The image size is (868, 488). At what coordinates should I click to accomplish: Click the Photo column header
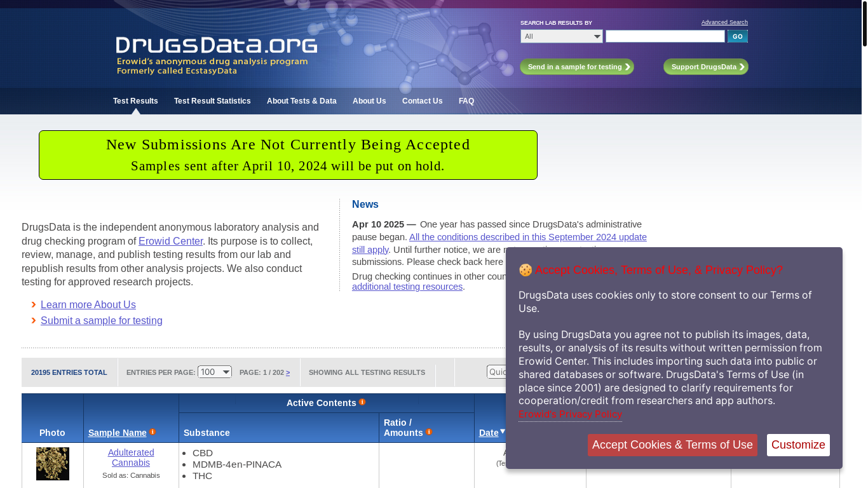[x=52, y=433]
